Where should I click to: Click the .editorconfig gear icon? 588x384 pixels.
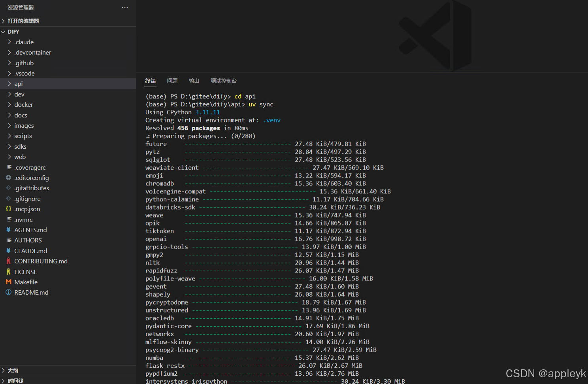(9, 178)
